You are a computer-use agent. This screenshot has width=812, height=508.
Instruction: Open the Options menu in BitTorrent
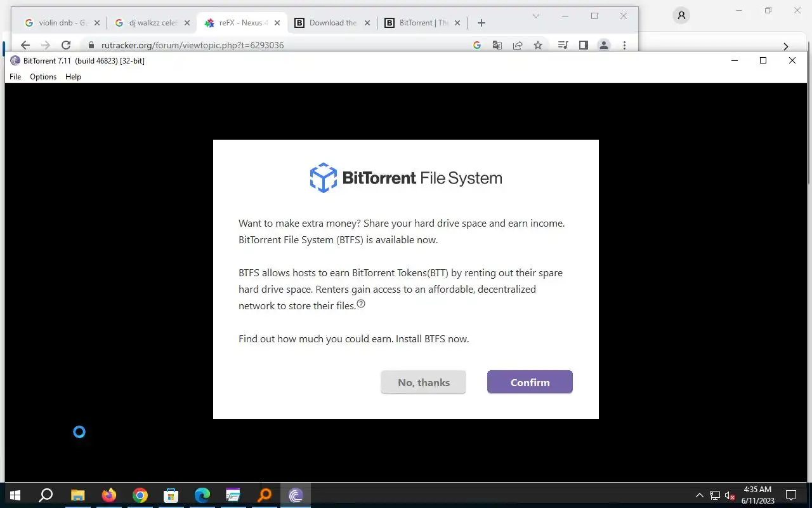[x=43, y=77]
